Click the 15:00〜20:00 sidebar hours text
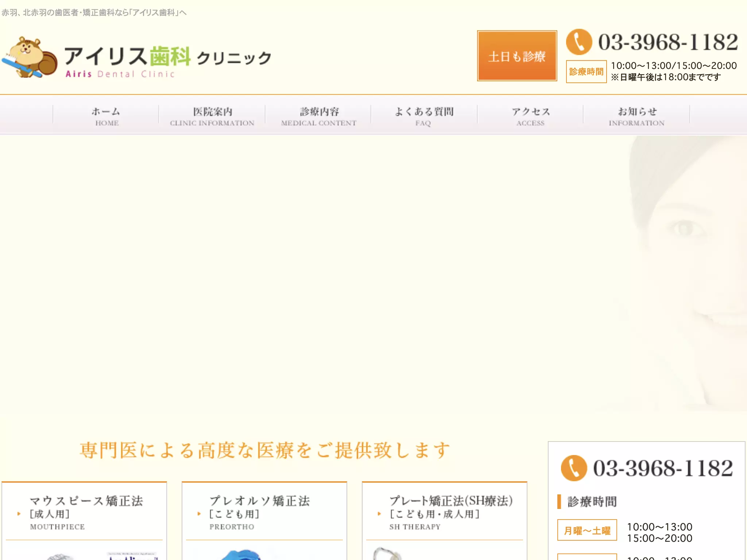Image resolution: width=747 pixels, height=560 pixels. [x=659, y=538]
